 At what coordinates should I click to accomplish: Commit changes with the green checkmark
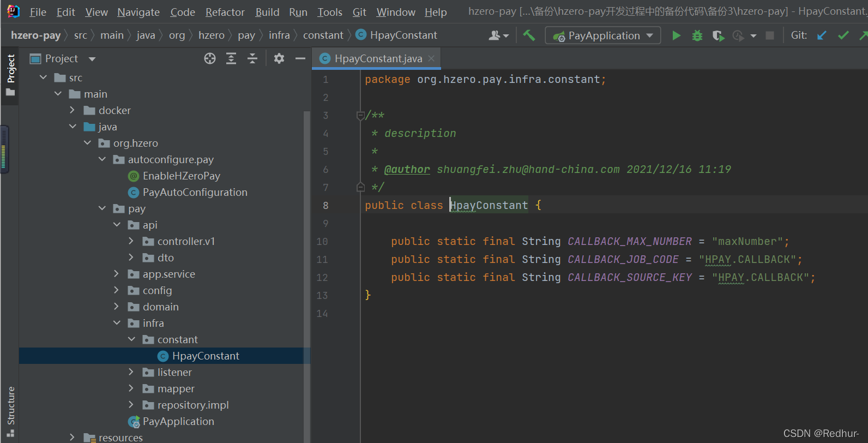click(843, 35)
